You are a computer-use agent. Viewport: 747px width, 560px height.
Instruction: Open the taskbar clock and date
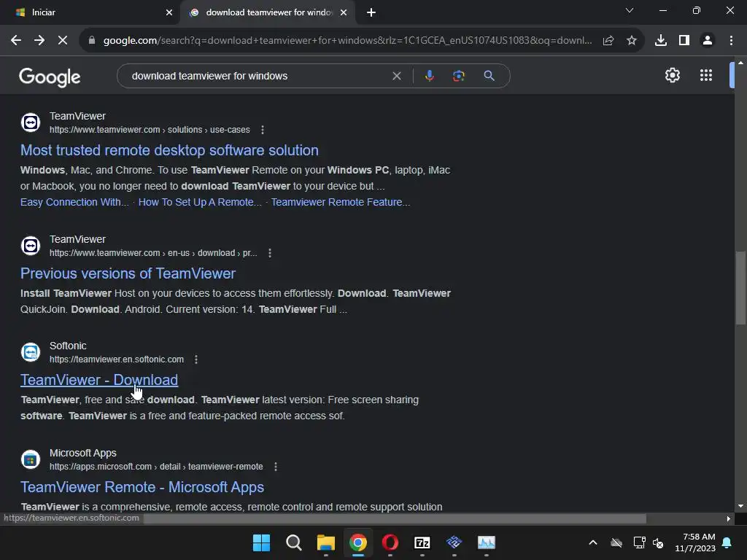(695, 542)
